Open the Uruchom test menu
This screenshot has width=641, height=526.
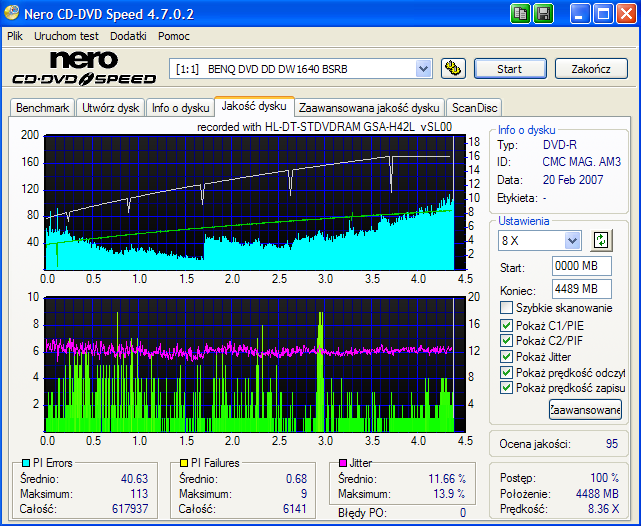click(x=66, y=35)
